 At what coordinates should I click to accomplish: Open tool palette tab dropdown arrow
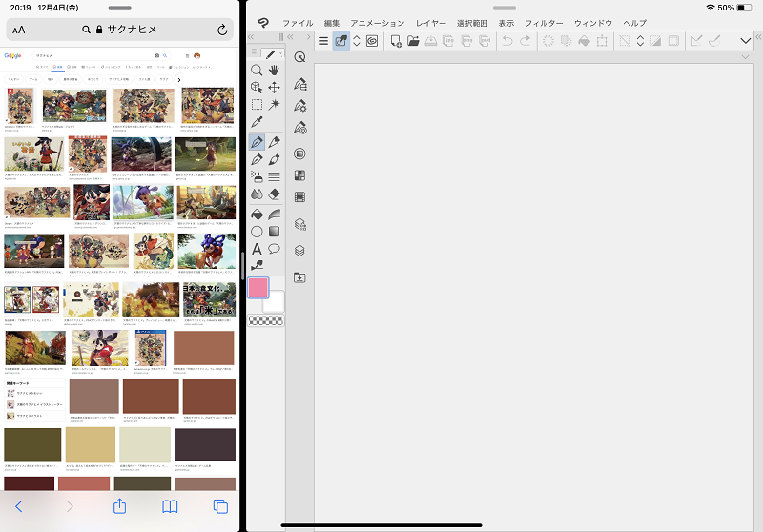[280, 54]
